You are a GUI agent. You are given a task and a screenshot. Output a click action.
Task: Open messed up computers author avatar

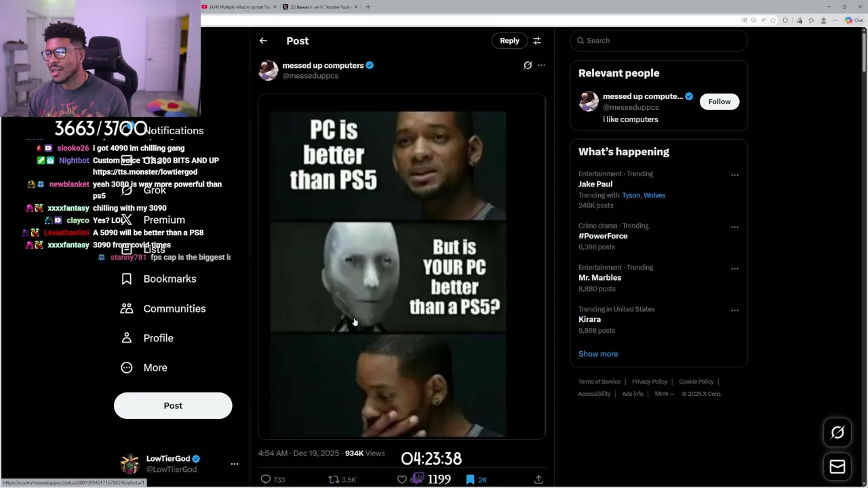pyautogui.click(x=269, y=70)
